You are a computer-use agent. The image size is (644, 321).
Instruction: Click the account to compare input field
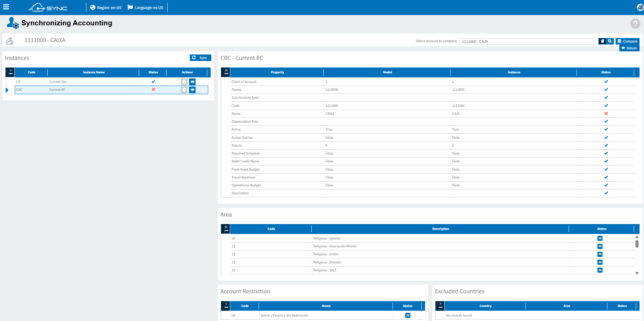(x=529, y=41)
